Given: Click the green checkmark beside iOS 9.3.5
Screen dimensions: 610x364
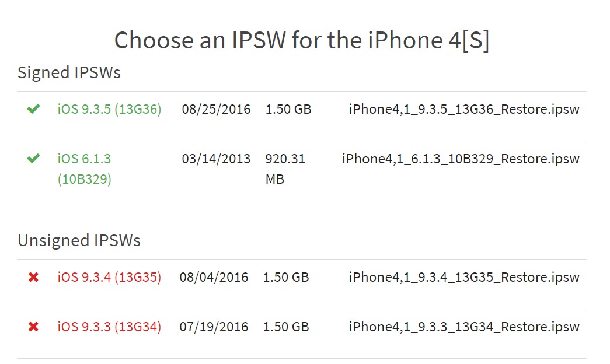Looking at the screenshot, I should pyautogui.click(x=33, y=109).
